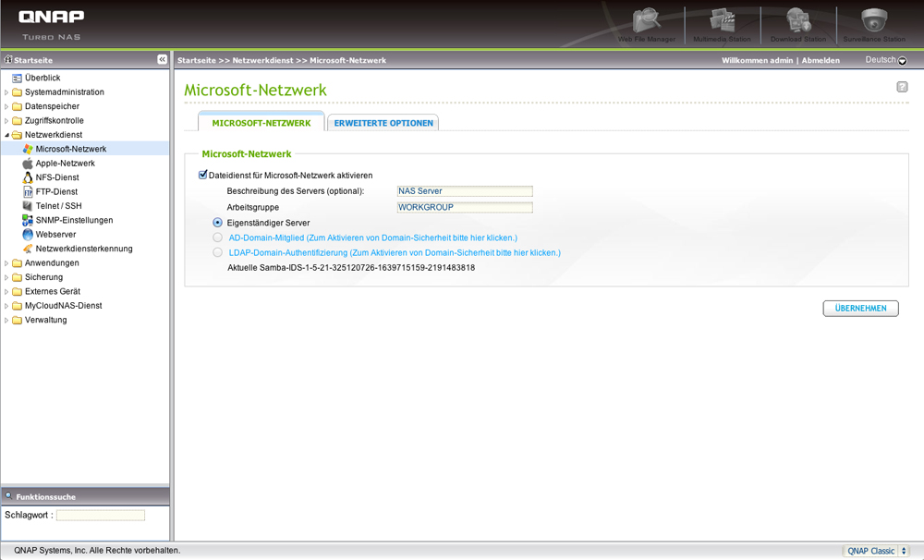Click the Übernehmen button
The width and height of the screenshot is (924, 560).
(860, 309)
